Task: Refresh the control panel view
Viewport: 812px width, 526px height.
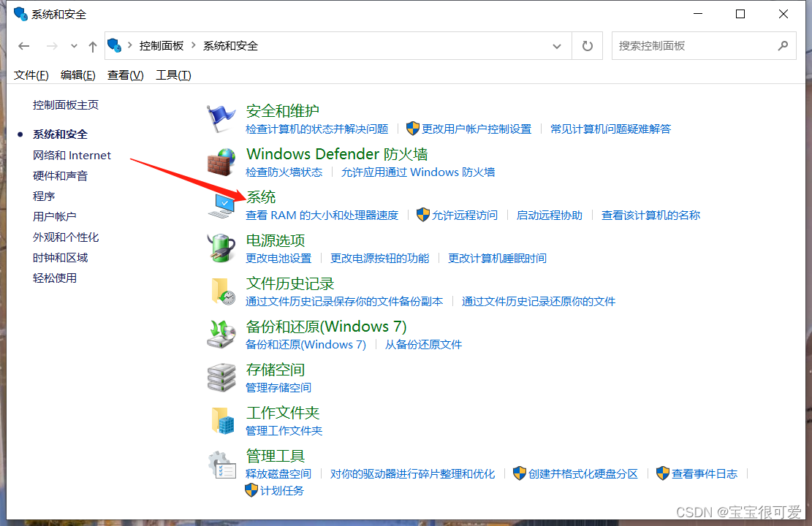Action: pos(587,46)
